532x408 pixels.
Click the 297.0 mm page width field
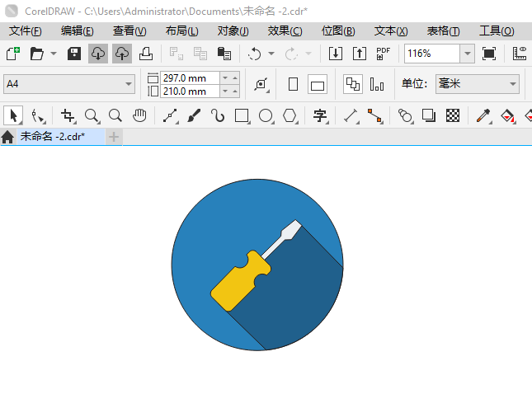click(x=190, y=78)
